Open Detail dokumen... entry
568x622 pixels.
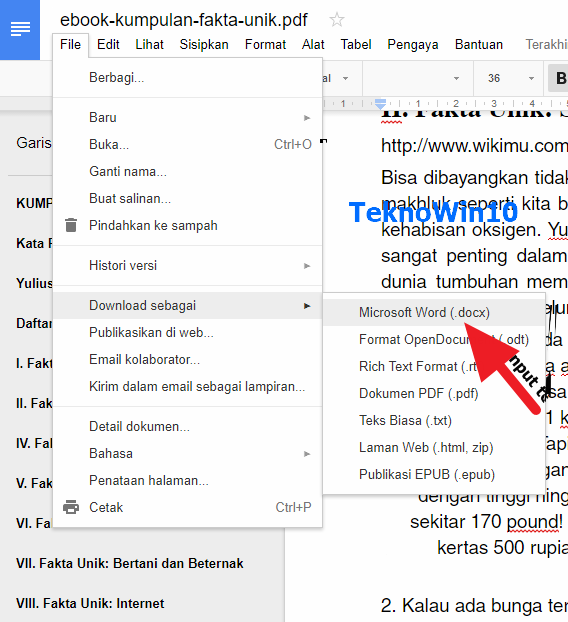(187, 426)
